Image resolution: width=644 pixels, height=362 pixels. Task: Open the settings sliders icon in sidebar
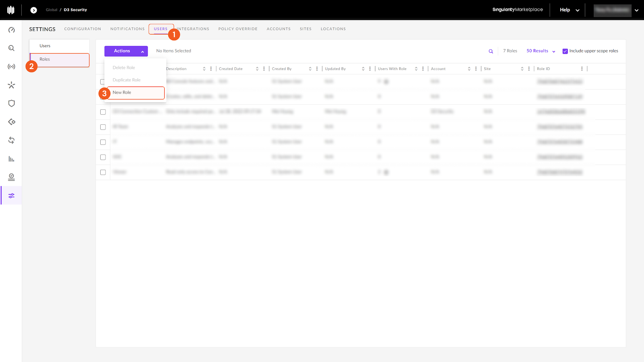click(x=11, y=195)
